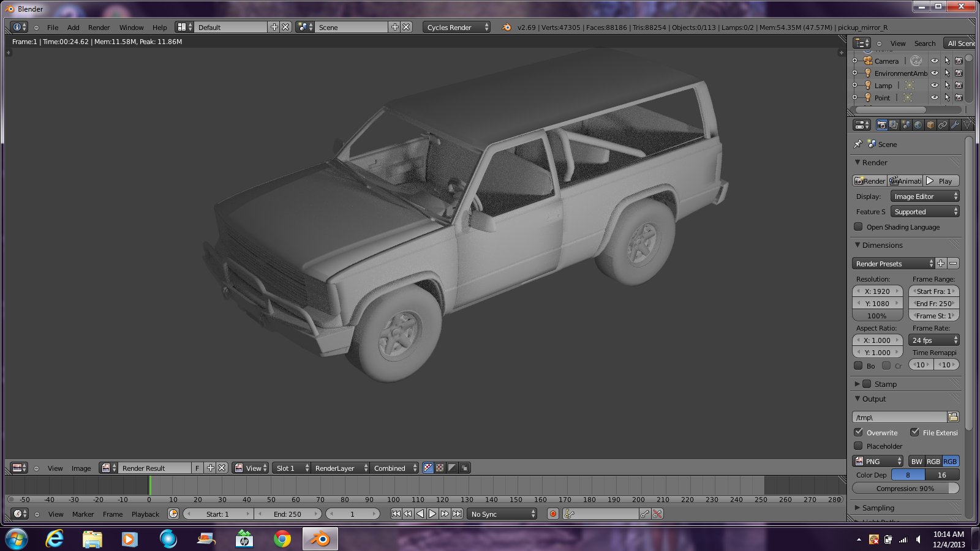Uncheck the Overwrite output option
The width and height of the screenshot is (980, 551).
[859, 432]
